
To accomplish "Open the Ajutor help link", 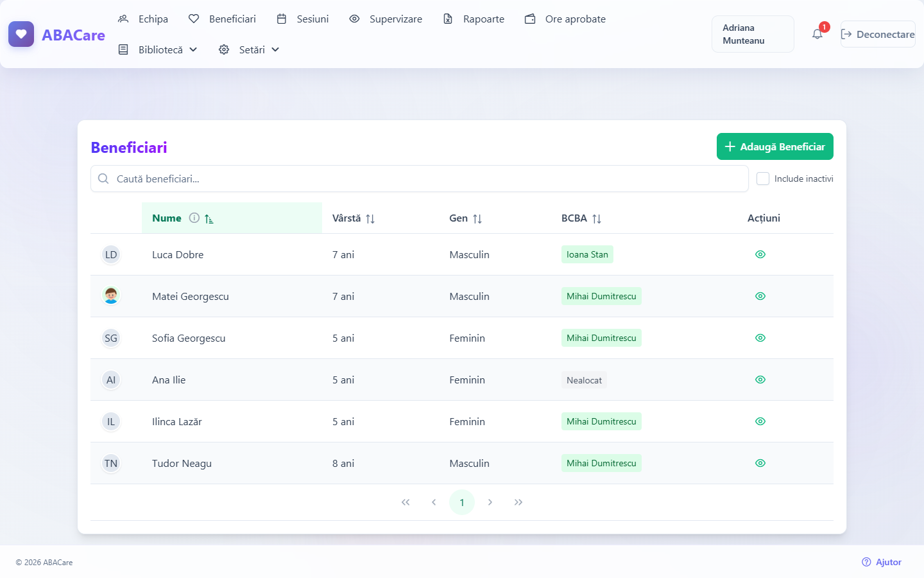I will [882, 562].
